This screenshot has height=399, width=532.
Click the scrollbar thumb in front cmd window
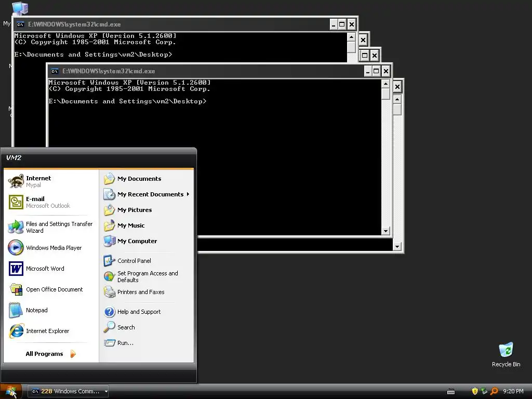[385, 94]
